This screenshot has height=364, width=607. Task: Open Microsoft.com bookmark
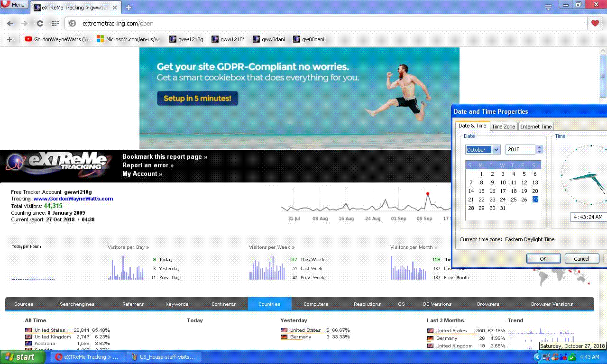coord(129,39)
